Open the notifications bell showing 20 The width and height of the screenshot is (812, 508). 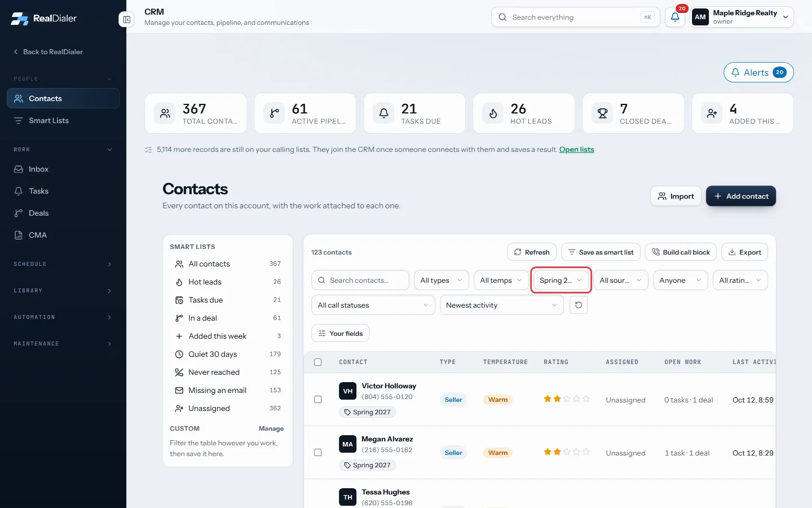click(675, 17)
